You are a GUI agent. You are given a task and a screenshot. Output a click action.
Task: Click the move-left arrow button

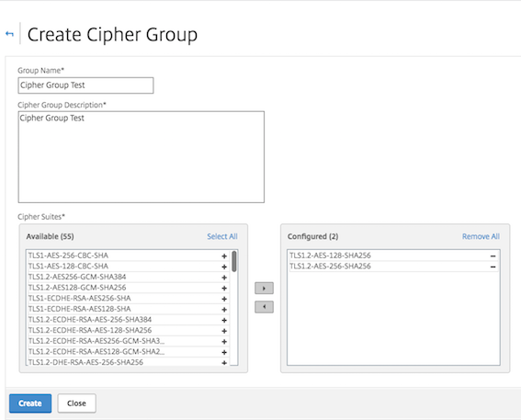pos(264,307)
